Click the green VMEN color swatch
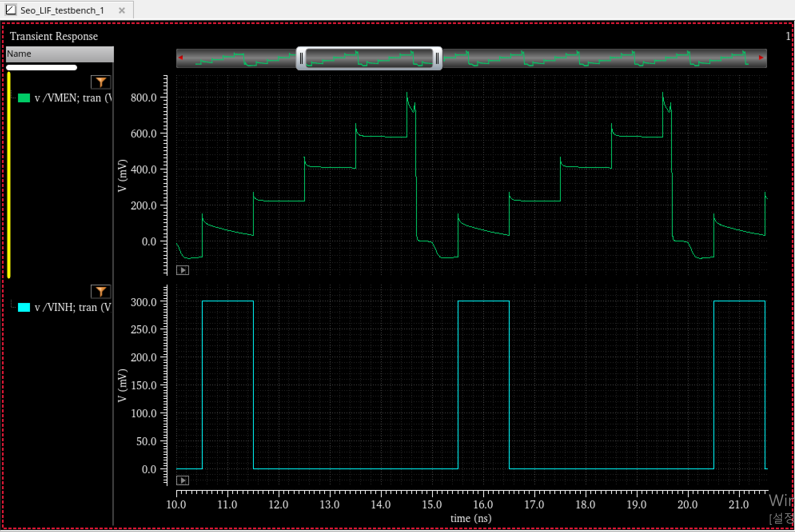The height and width of the screenshot is (532, 795). [24, 98]
